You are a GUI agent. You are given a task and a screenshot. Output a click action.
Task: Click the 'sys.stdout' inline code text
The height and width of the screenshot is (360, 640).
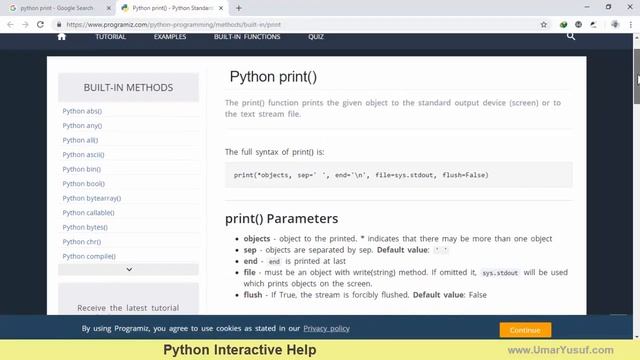pyautogui.click(x=500, y=273)
